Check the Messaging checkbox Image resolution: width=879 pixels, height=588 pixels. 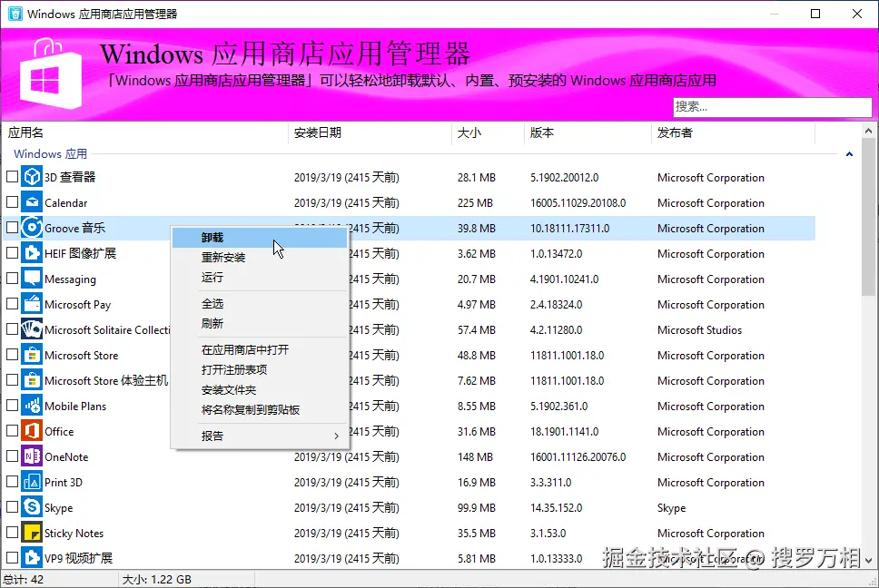tap(12, 279)
